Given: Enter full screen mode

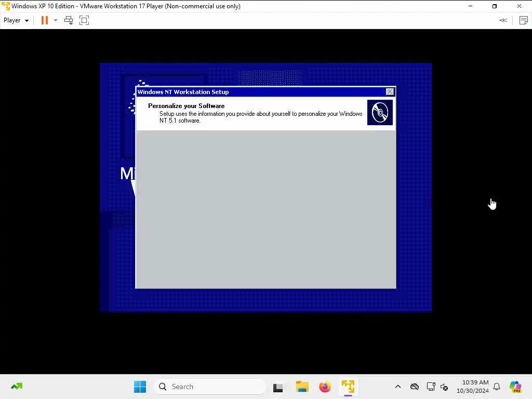Looking at the screenshot, I should [x=84, y=20].
